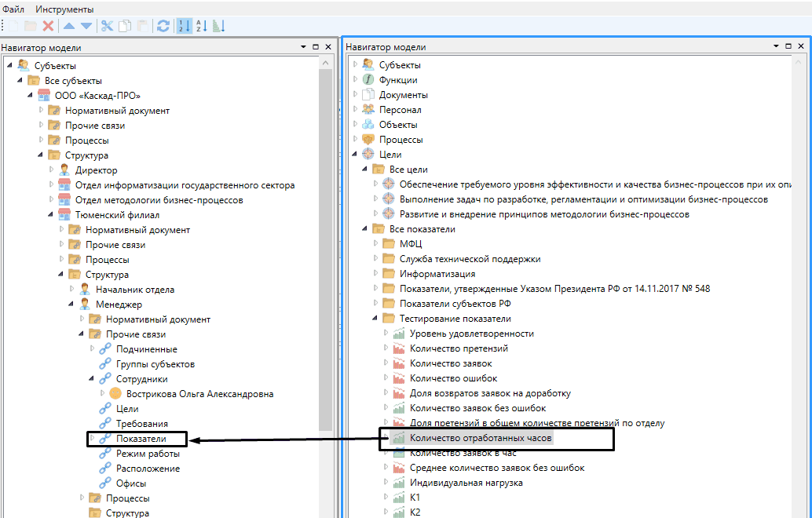Screen dimensions: 812x518
Task: Click the Субъекты icon in right navigator
Action: [x=368, y=64]
